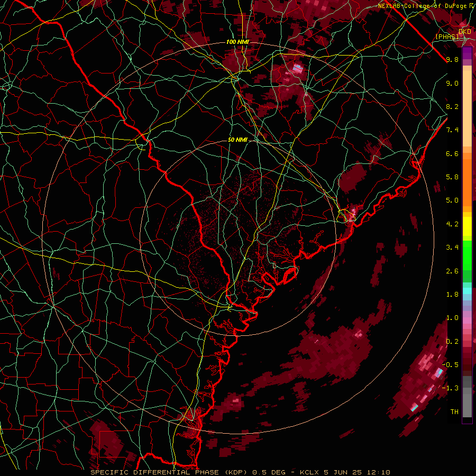This screenshot has width=476, height=476.
Task: Click the "DKD" unit label above scale
Action: click(x=465, y=32)
